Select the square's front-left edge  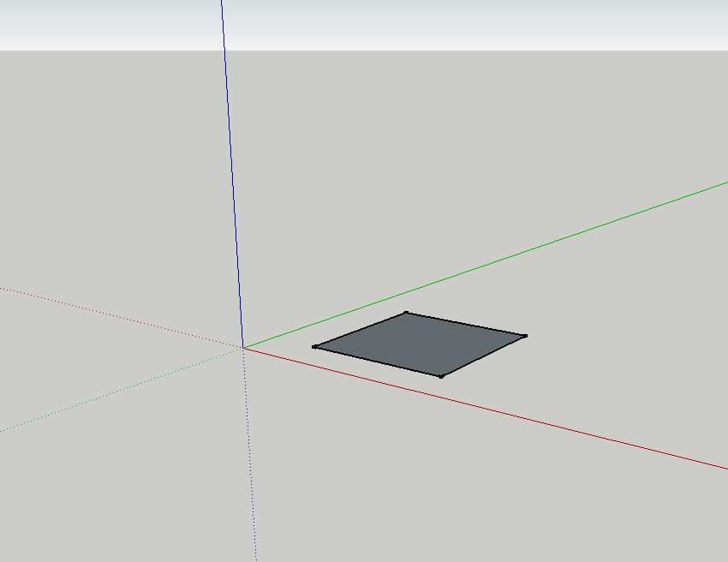pos(378,361)
